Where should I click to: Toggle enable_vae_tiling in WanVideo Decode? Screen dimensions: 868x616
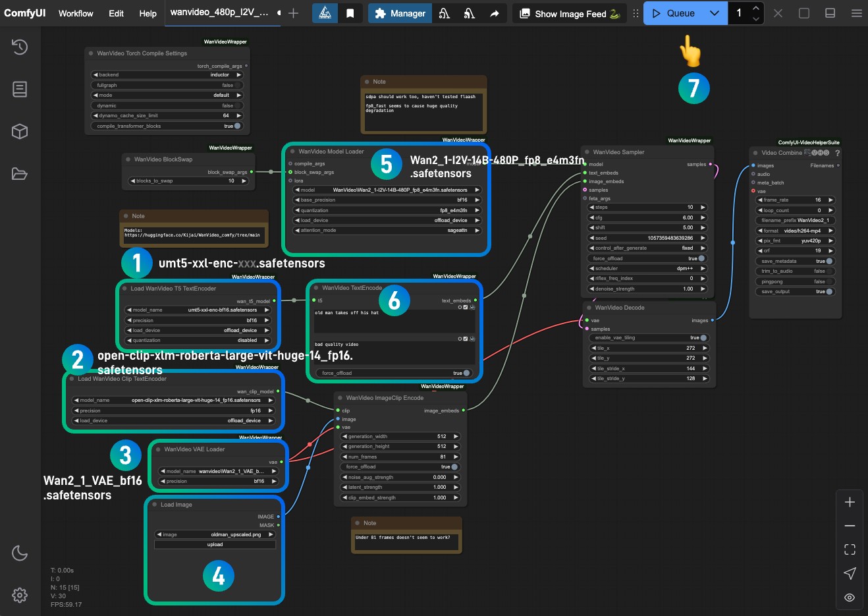pyautogui.click(x=703, y=337)
